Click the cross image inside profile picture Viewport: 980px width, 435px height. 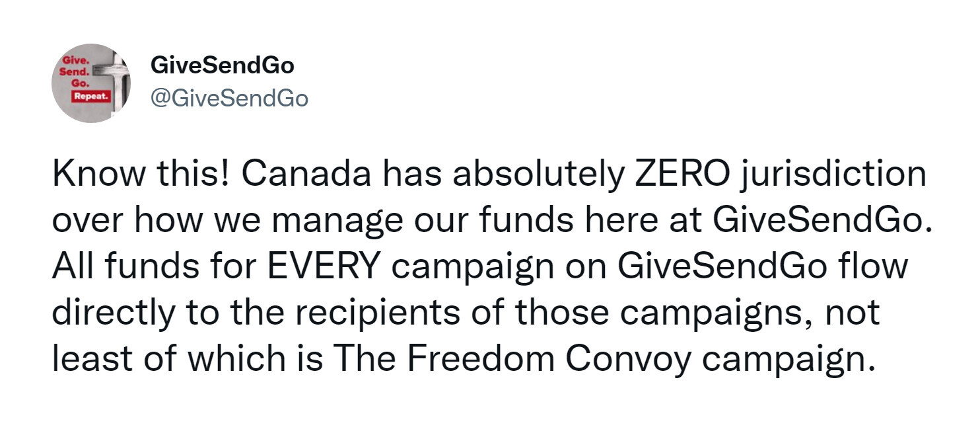click(x=118, y=83)
